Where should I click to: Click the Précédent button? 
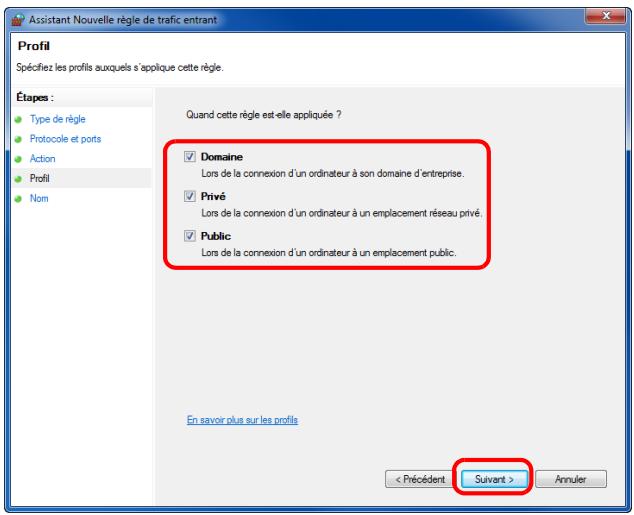pyautogui.click(x=419, y=479)
